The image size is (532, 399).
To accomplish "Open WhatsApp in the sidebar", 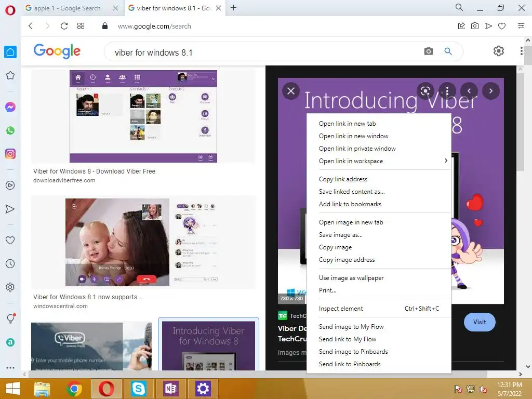I will 10,130.
